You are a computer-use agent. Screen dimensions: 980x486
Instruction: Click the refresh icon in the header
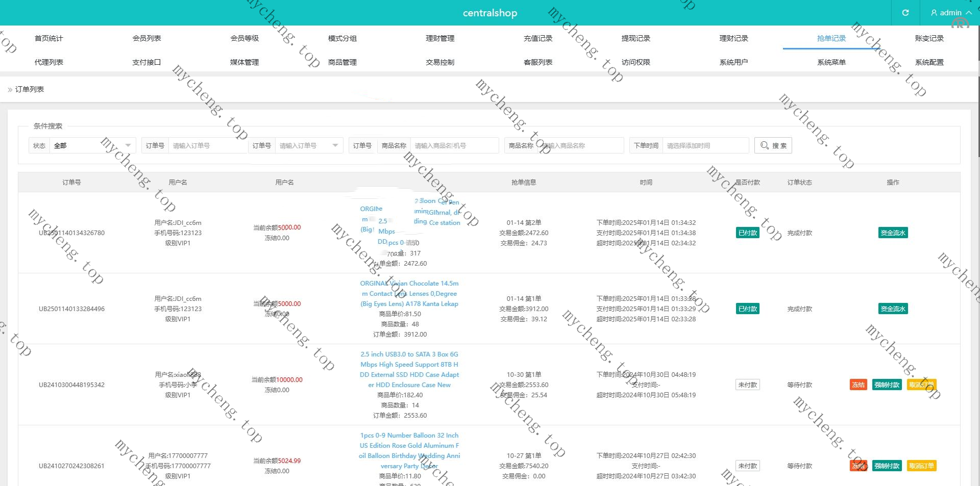click(905, 13)
